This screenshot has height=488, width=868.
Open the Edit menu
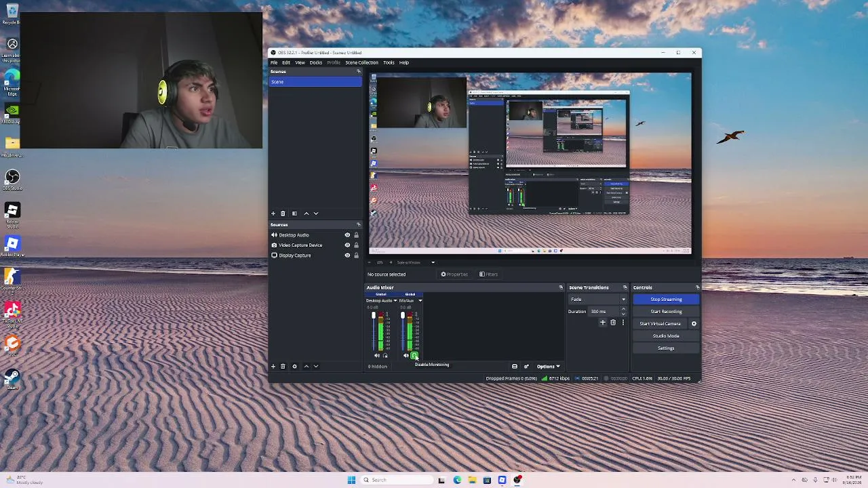pyautogui.click(x=286, y=62)
